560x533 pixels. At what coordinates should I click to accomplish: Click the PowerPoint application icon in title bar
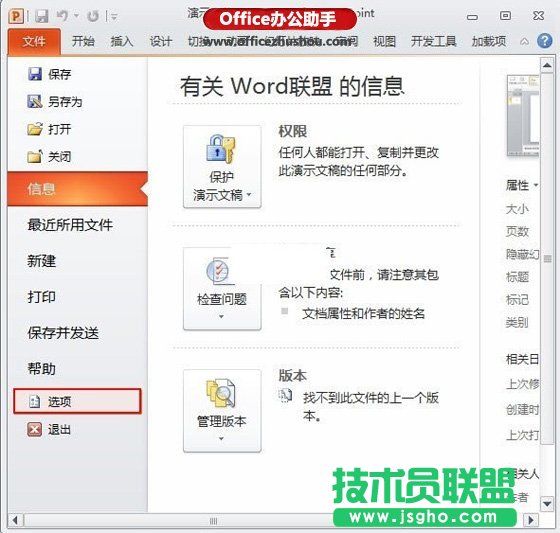click(16, 16)
